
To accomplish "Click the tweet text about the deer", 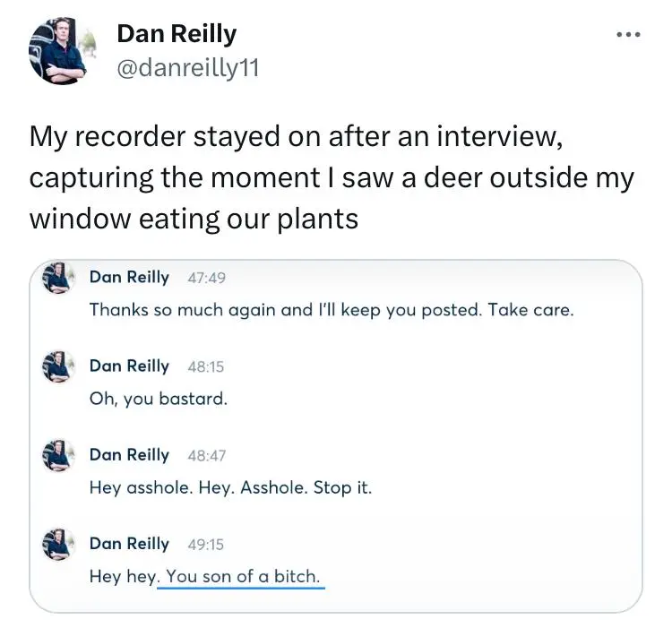I will coord(332,177).
